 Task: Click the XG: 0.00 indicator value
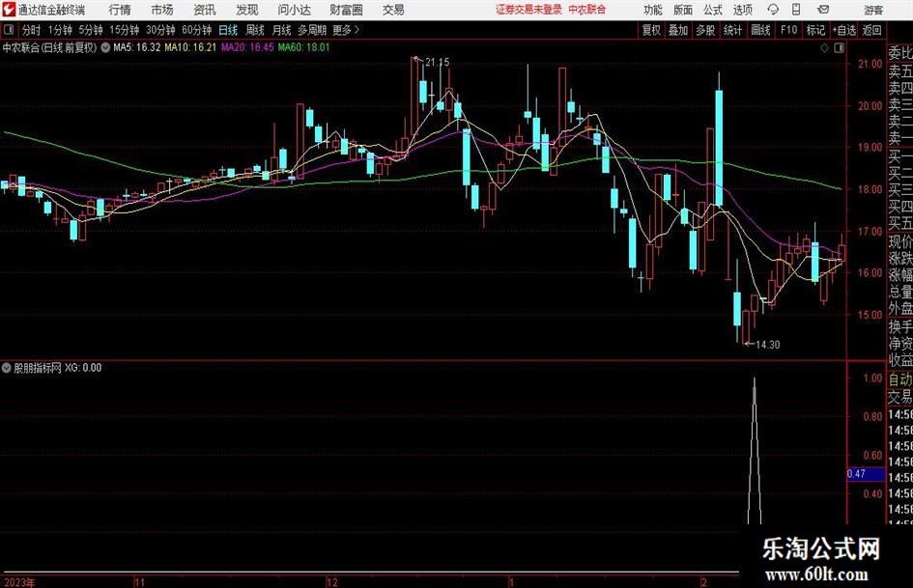(x=83, y=367)
